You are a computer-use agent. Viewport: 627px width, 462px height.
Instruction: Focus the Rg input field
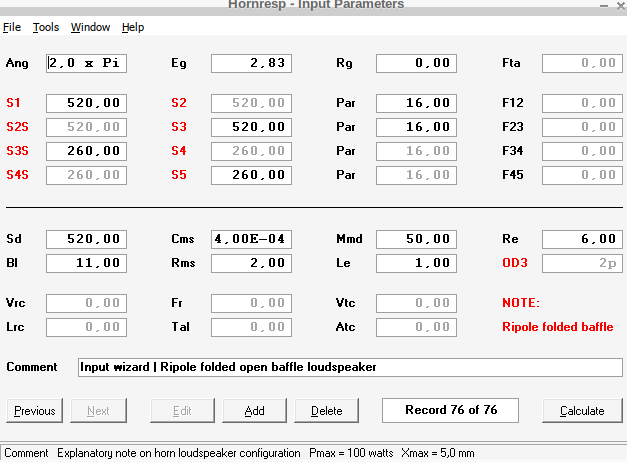tap(416, 63)
